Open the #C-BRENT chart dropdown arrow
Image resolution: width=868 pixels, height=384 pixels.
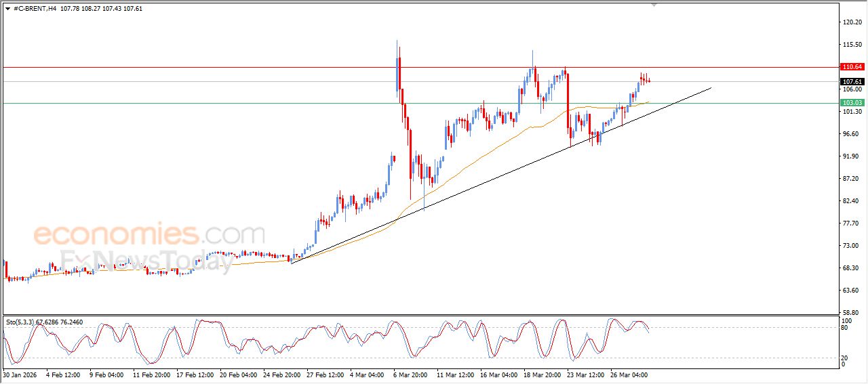(8, 9)
